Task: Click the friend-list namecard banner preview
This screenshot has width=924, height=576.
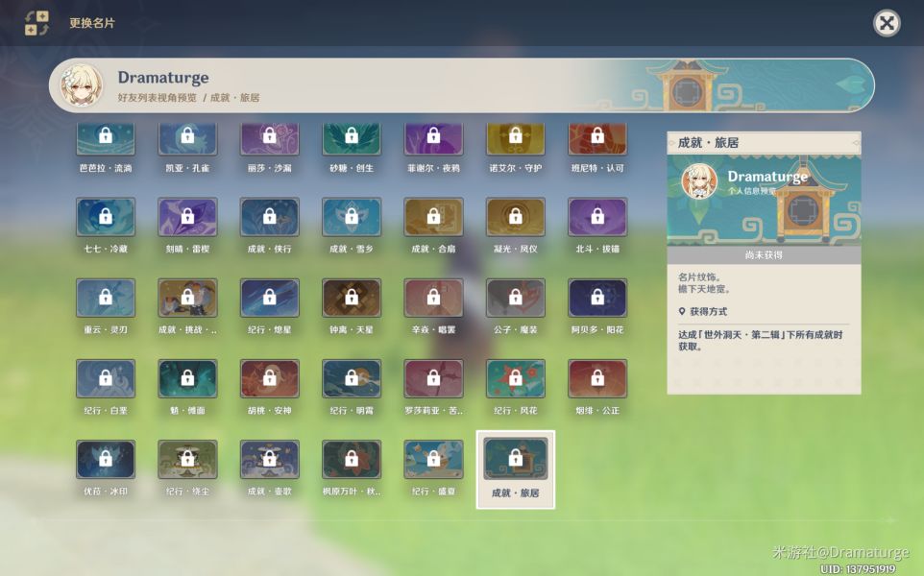Action: (461, 85)
